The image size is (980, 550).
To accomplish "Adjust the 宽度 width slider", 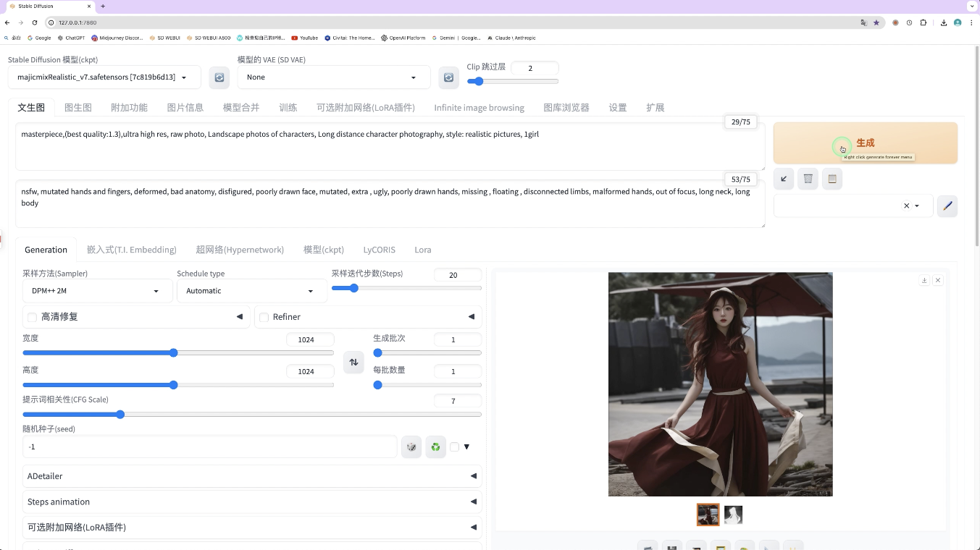I will (x=178, y=353).
